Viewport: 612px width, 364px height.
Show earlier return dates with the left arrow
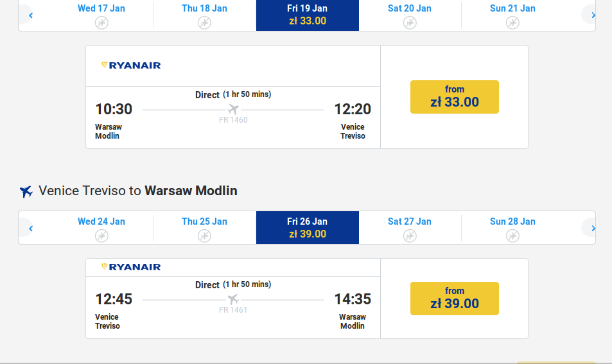[30, 228]
